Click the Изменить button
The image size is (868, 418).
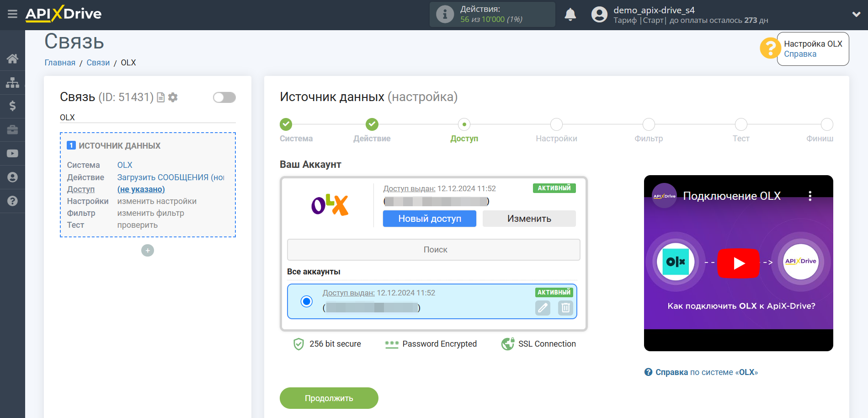pos(529,219)
